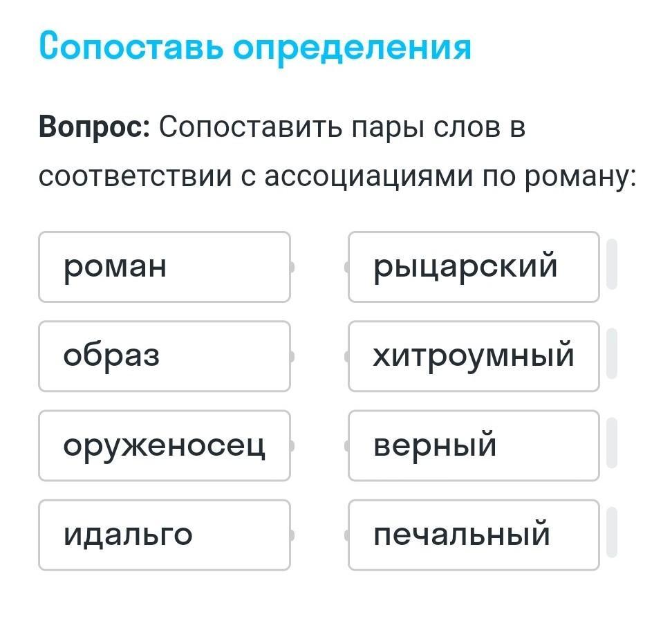Click connector dot left of 'верный'
672x621 pixels.
347,445
